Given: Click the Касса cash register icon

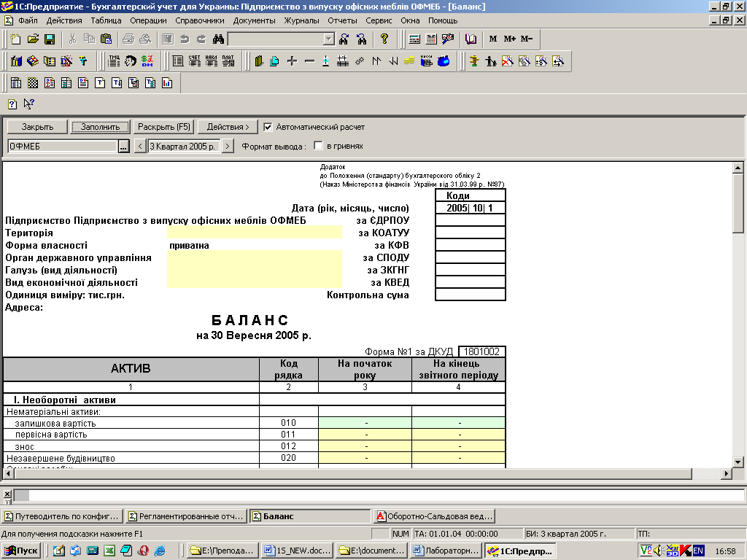Looking at the screenshot, I should pos(426,61).
